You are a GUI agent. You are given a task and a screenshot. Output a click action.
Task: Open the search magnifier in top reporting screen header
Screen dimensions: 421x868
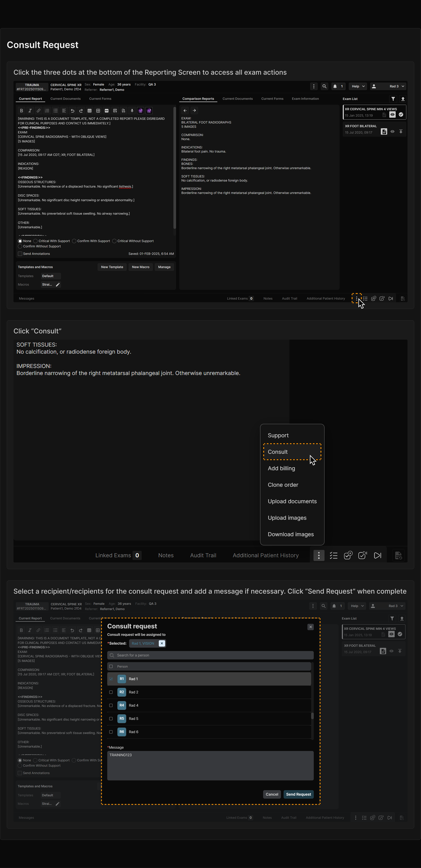[324, 86]
